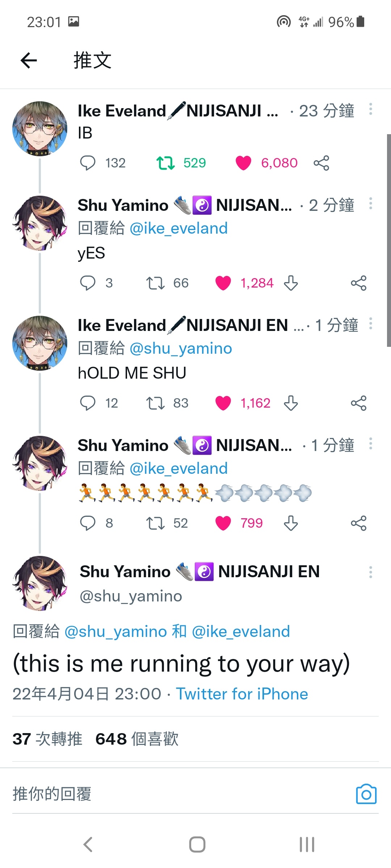View the 37 次轉推 retweets list
The height and width of the screenshot is (868, 391).
pyautogui.click(x=47, y=739)
